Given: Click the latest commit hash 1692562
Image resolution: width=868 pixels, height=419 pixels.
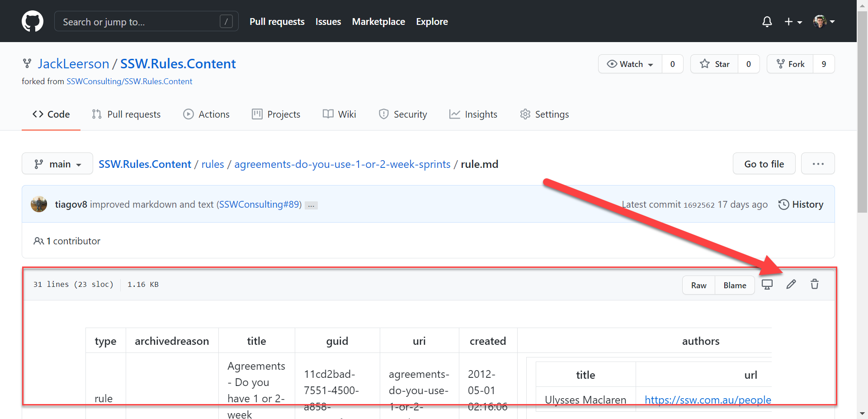Looking at the screenshot, I should (x=699, y=205).
